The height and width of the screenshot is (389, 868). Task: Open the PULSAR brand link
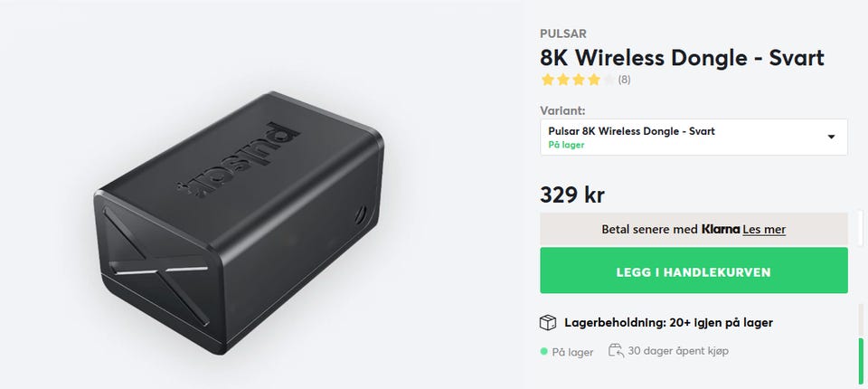coord(563,33)
